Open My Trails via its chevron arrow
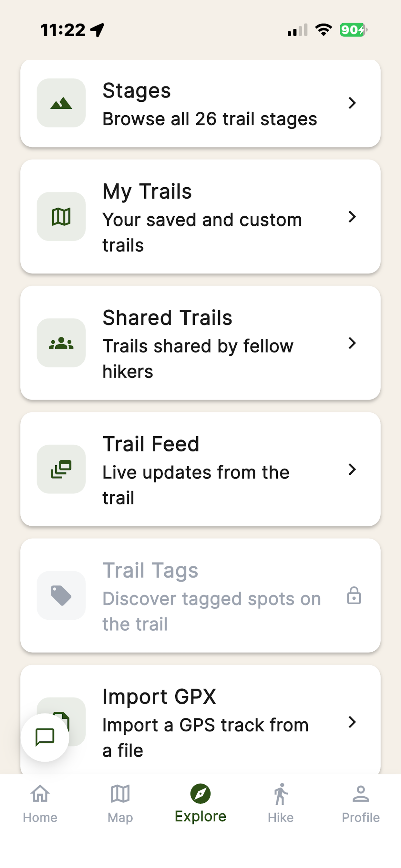This screenshot has width=401, height=868. (352, 217)
